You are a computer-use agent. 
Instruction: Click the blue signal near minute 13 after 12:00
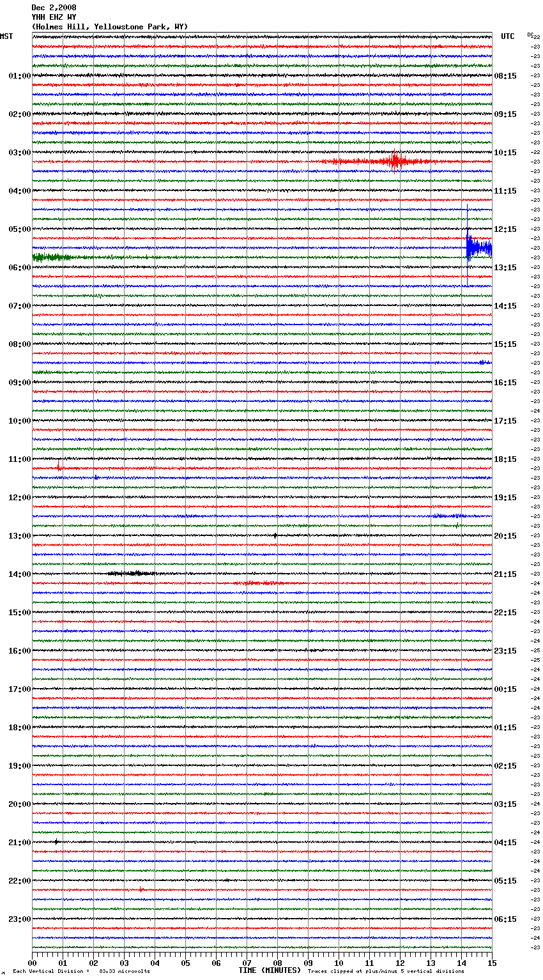click(x=448, y=516)
